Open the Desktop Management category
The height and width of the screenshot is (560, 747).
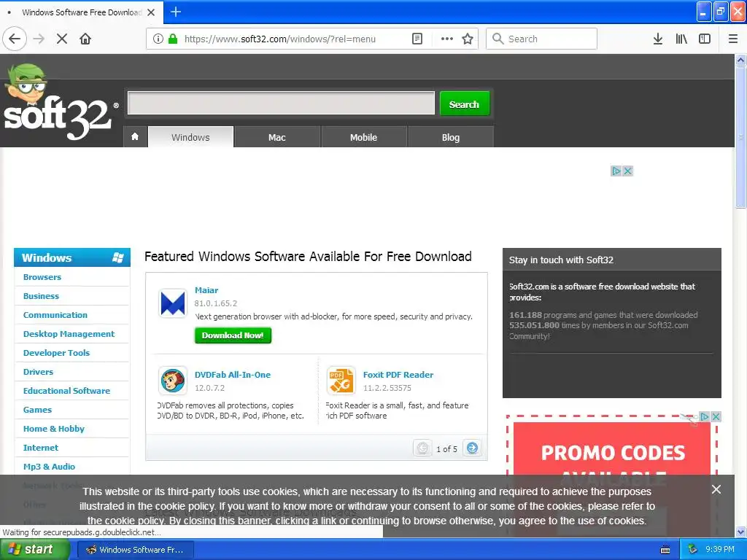(69, 334)
